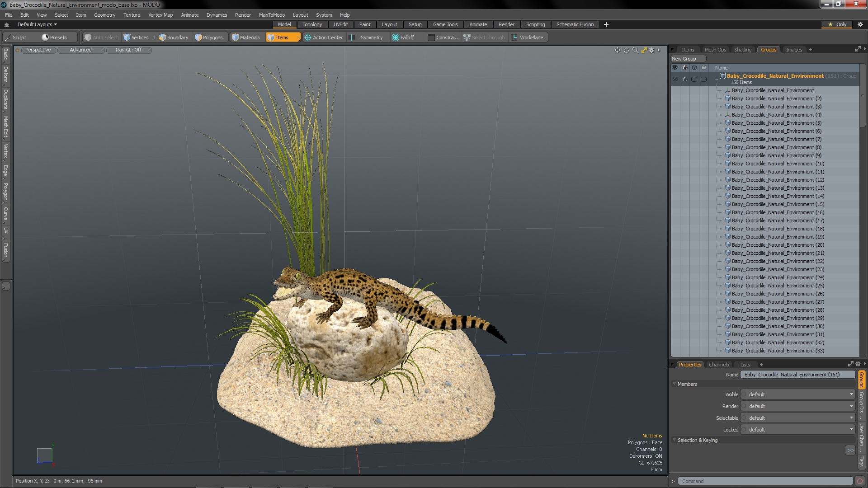Open the Locked default dropdown
This screenshot has height=488, width=868.
point(800,430)
